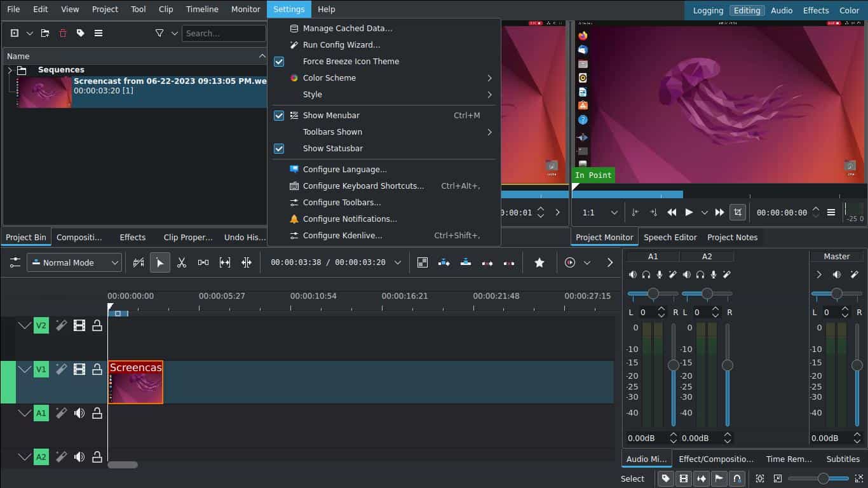Expand the Sequences folder in the Project Bin

coord(10,69)
